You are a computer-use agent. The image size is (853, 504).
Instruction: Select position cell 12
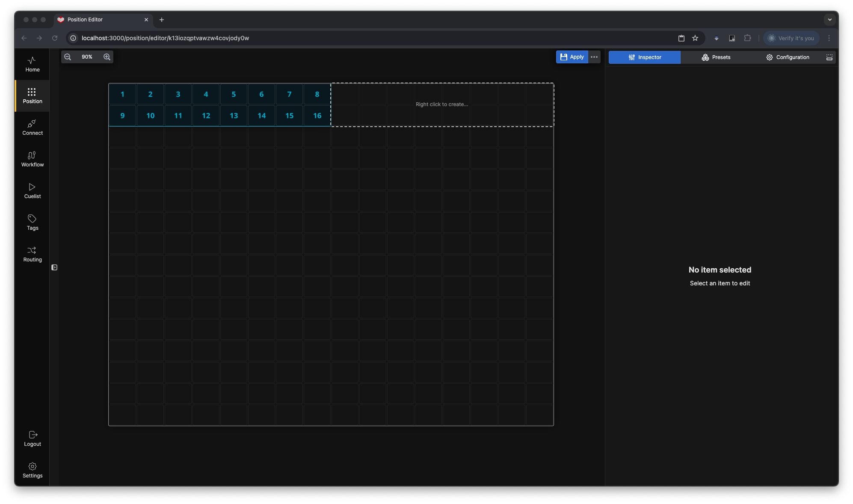[x=206, y=116]
